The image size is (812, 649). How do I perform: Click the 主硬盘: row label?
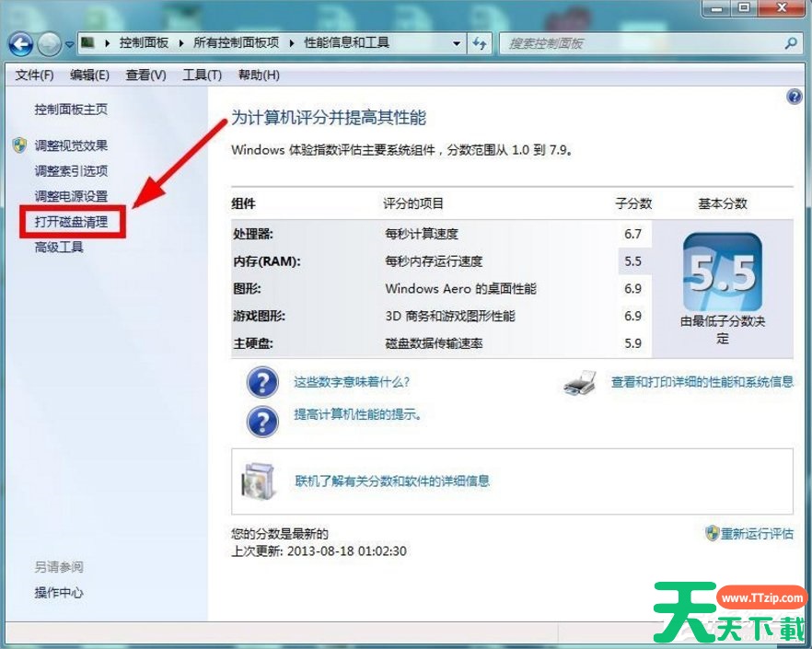pyautogui.click(x=252, y=343)
